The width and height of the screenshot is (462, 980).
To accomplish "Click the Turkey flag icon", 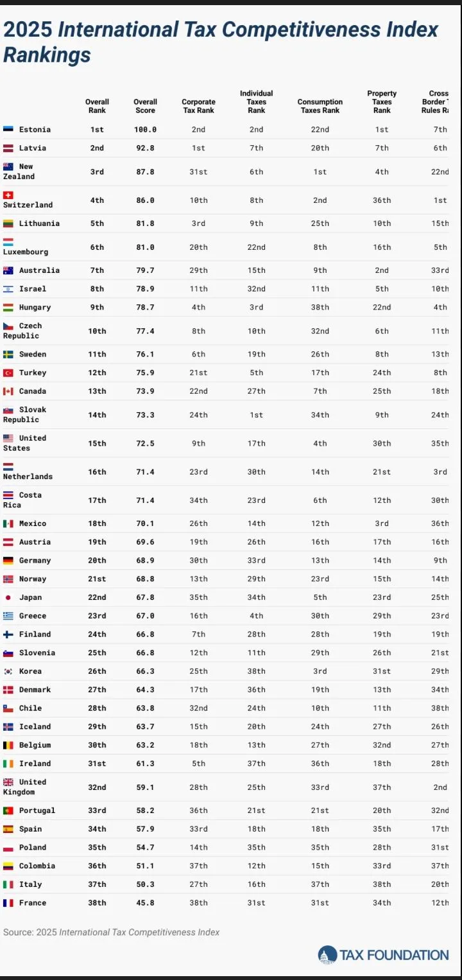I will coord(8,373).
